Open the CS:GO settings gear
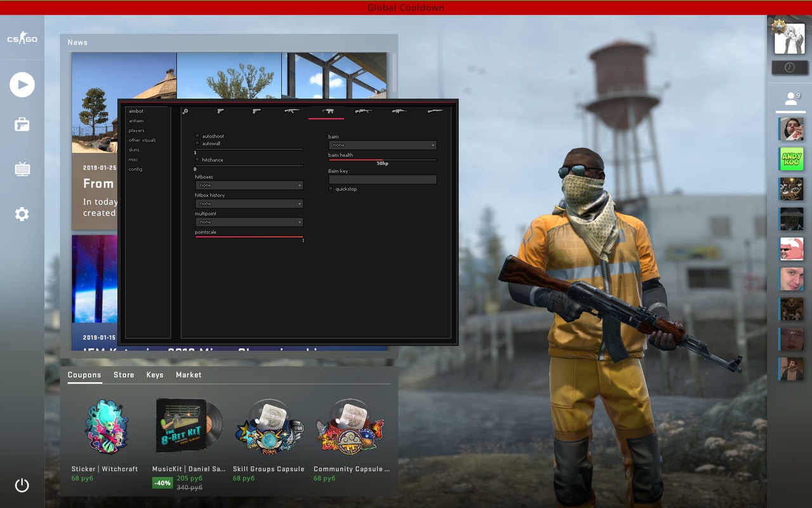 coord(22,214)
